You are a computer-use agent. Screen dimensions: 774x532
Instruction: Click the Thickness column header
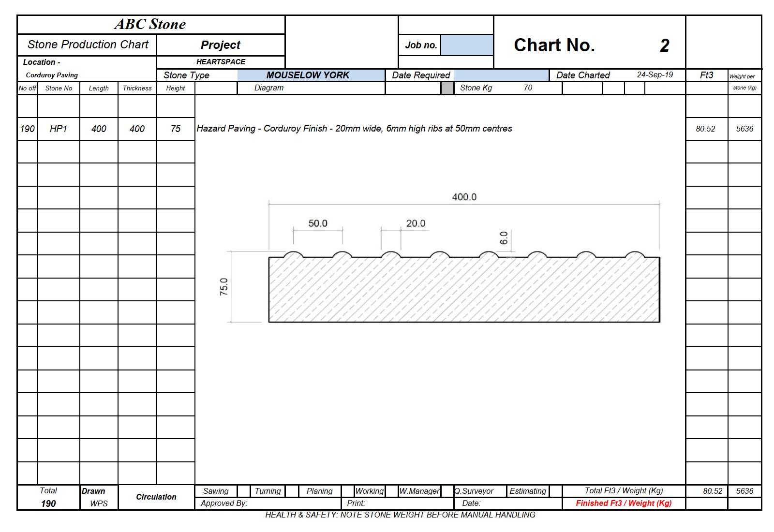click(137, 88)
